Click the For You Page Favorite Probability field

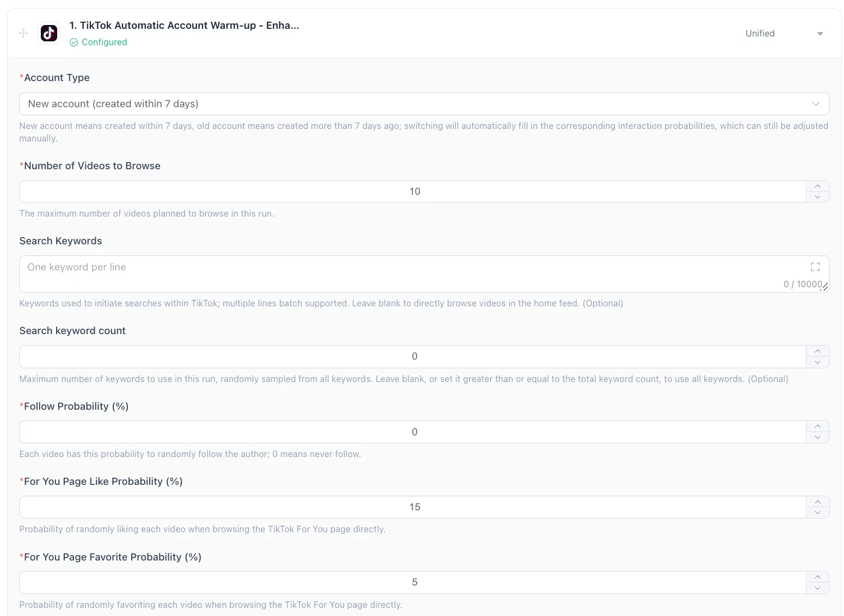pos(413,582)
